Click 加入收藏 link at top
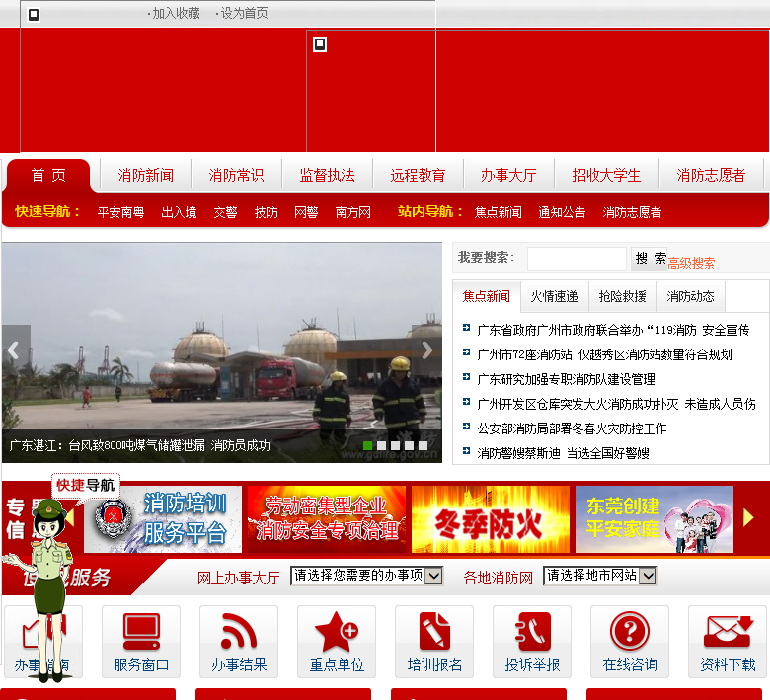 177,13
